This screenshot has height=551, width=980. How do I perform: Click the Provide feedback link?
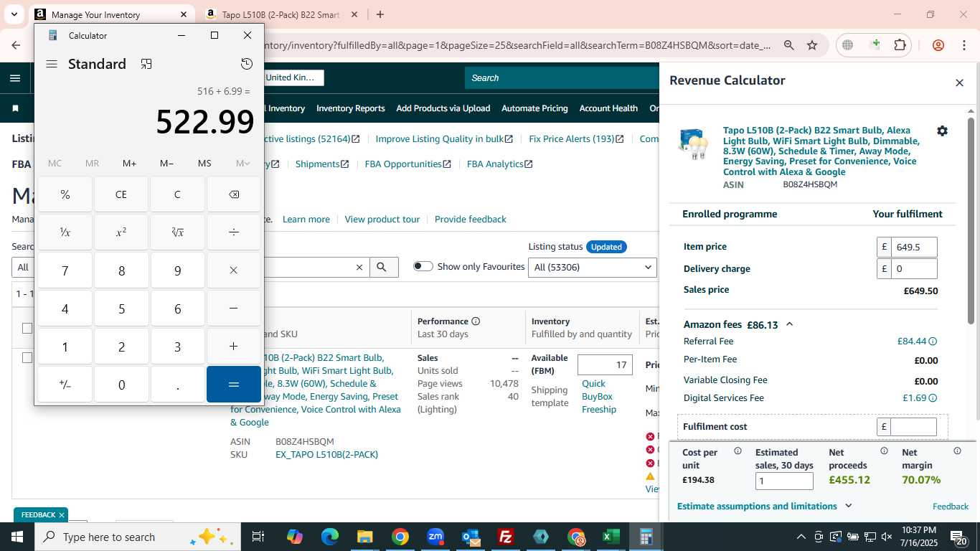point(471,219)
